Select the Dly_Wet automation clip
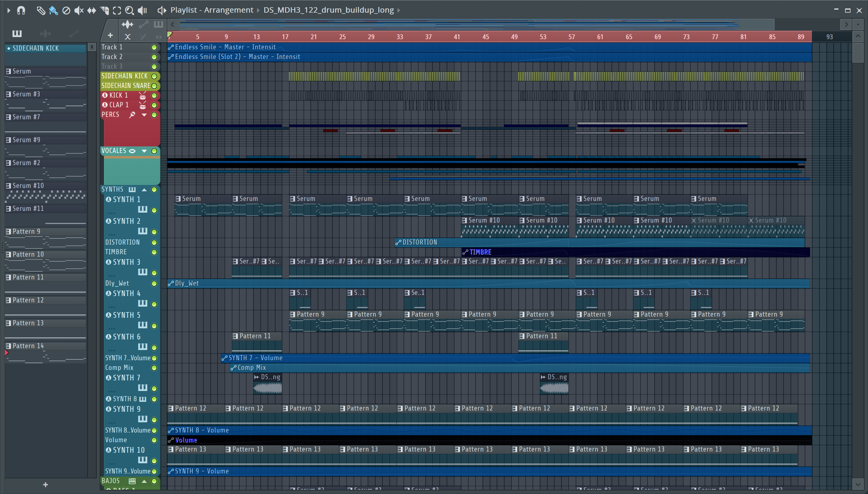This screenshot has width=868, height=494. pos(489,284)
